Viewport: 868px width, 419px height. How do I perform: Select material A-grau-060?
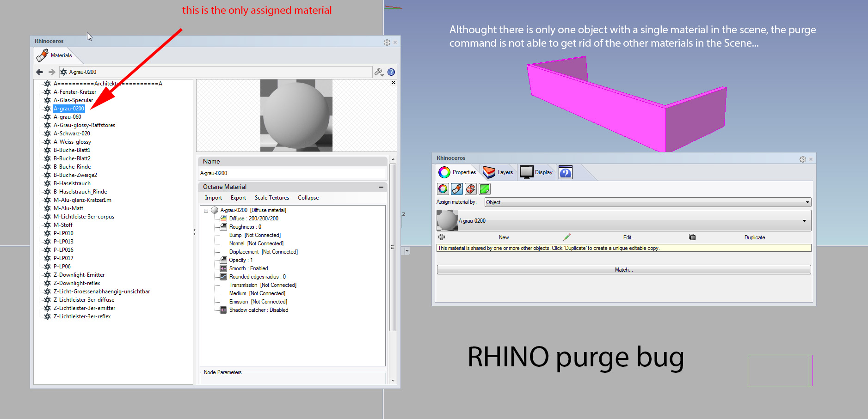click(68, 117)
